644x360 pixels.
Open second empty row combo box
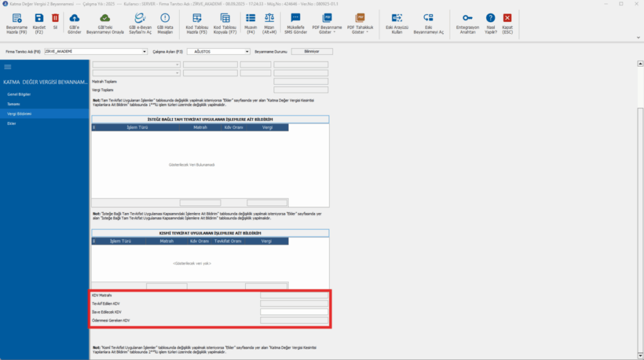click(136, 73)
